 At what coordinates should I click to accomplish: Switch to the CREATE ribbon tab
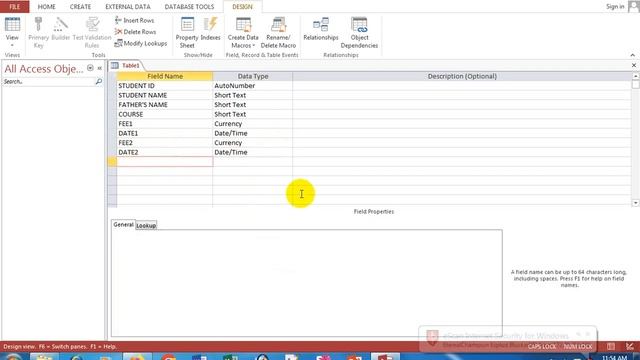point(80,7)
